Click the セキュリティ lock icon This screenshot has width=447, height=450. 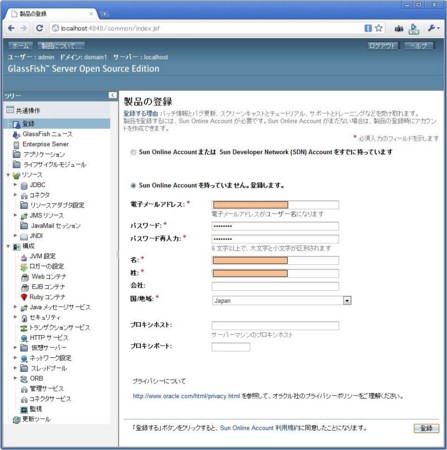[x=24, y=318]
